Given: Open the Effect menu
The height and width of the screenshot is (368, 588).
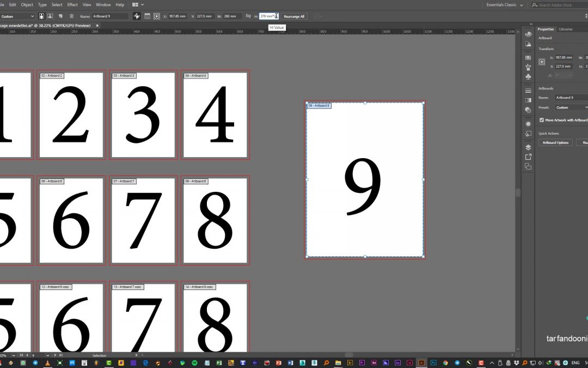Looking at the screenshot, I should tap(72, 4).
